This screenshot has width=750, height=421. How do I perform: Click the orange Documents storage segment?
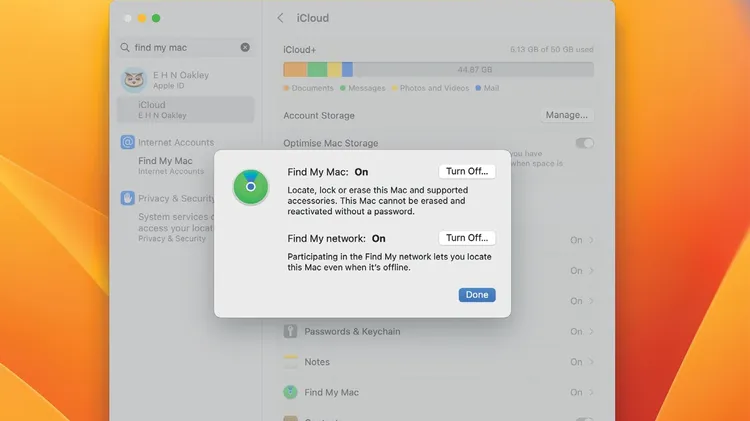click(295, 69)
